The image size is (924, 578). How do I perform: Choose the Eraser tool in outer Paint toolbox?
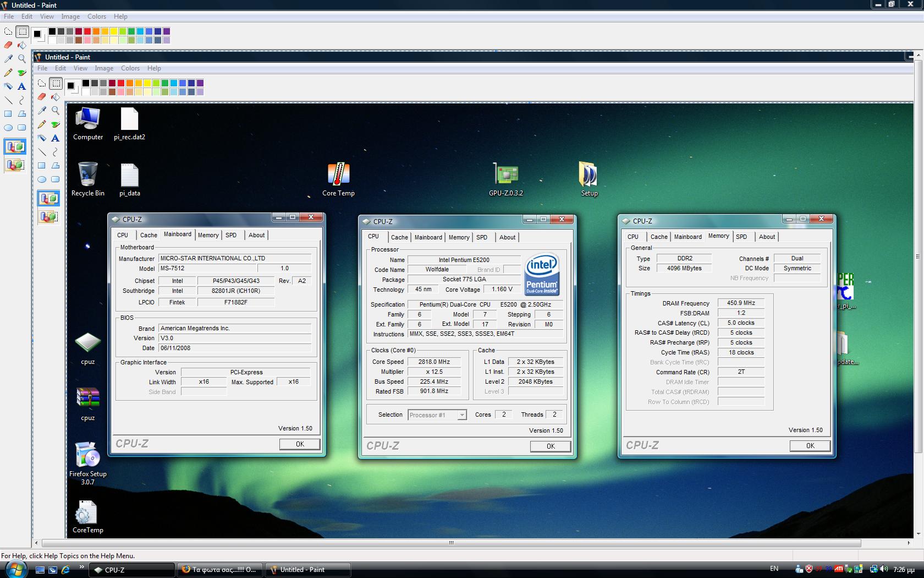[8, 45]
